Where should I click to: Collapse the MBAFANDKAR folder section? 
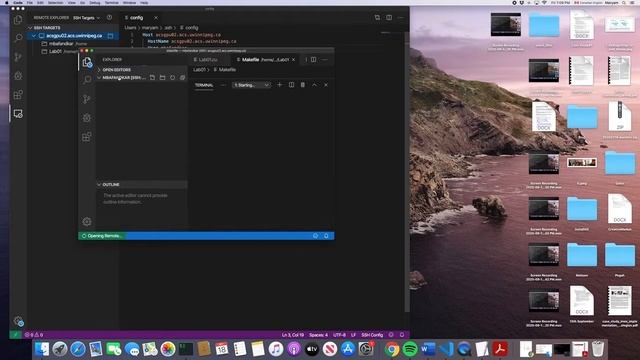pos(99,78)
